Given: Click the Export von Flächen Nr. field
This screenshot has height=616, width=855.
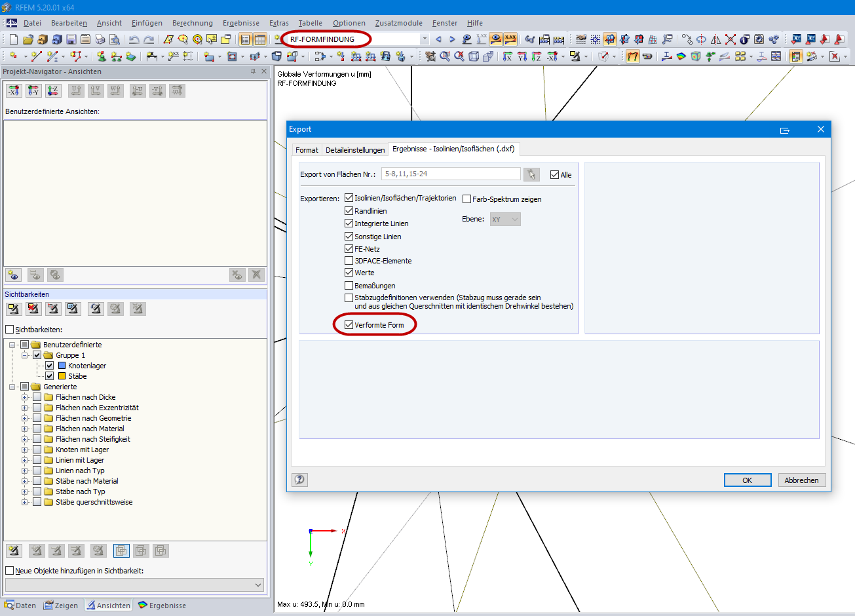Looking at the screenshot, I should [451, 174].
